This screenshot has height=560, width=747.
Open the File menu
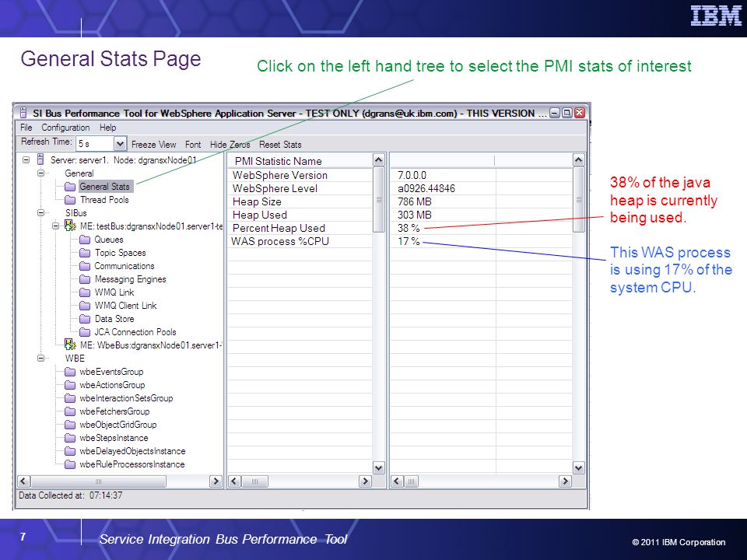[x=26, y=128]
